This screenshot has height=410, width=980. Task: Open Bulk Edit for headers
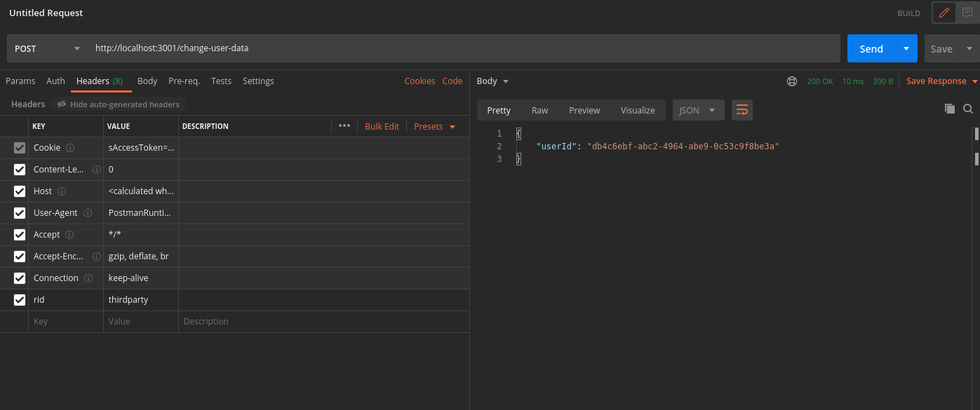coord(382,125)
